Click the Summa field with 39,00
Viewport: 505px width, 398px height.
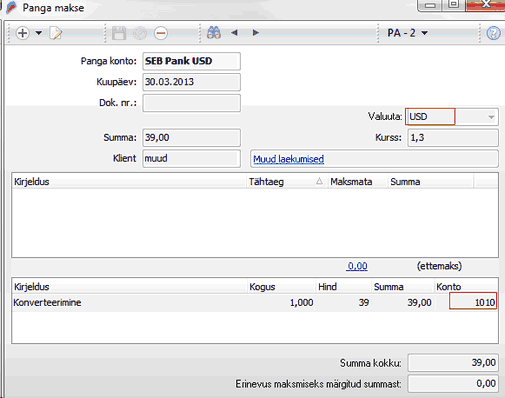coord(192,138)
